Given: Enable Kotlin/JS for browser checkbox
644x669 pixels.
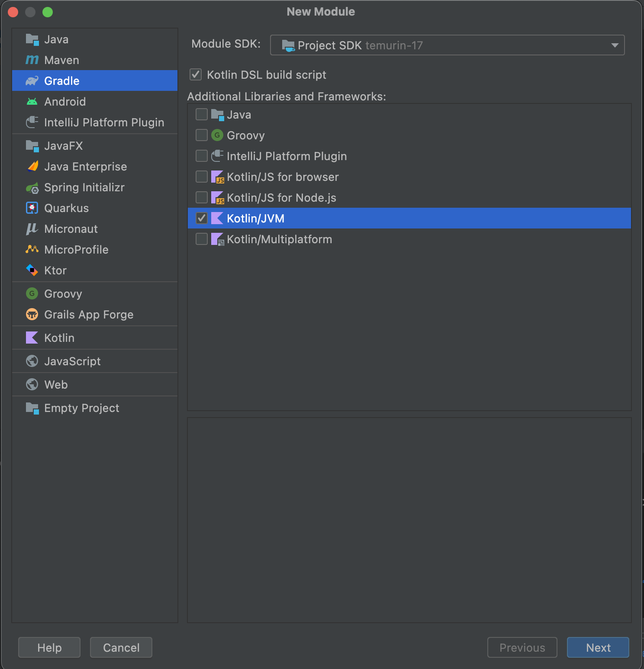Looking at the screenshot, I should pyautogui.click(x=202, y=177).
